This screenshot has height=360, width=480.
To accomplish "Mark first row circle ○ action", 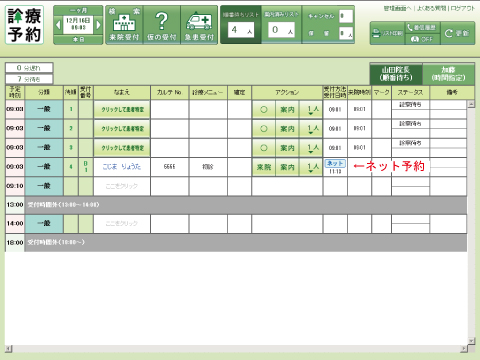I will 264,109.
